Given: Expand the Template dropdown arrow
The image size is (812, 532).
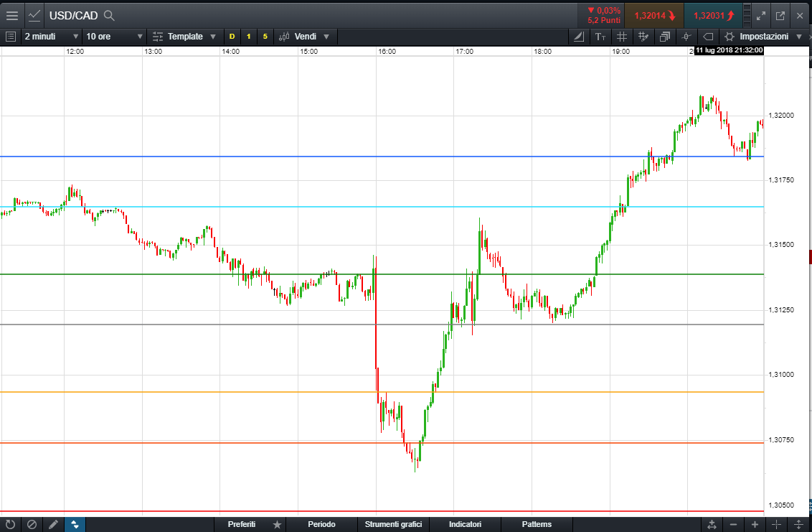Looking at the screenshot, I should (213, 37).
